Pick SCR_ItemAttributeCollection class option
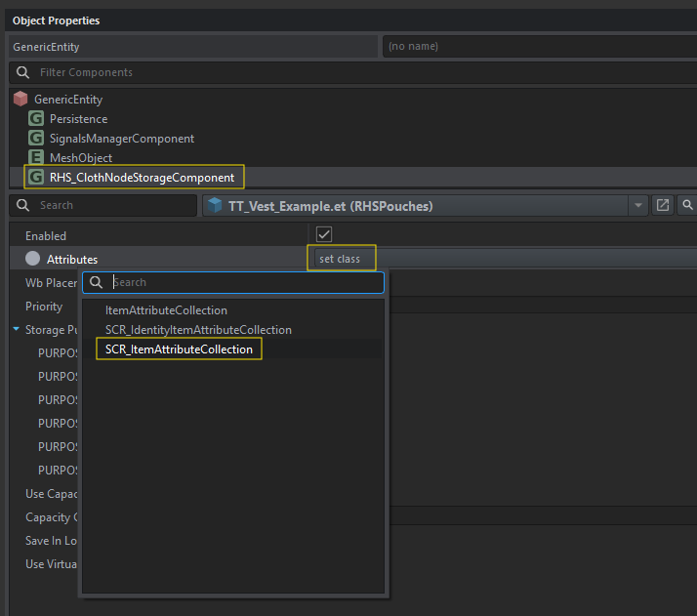 179,349
